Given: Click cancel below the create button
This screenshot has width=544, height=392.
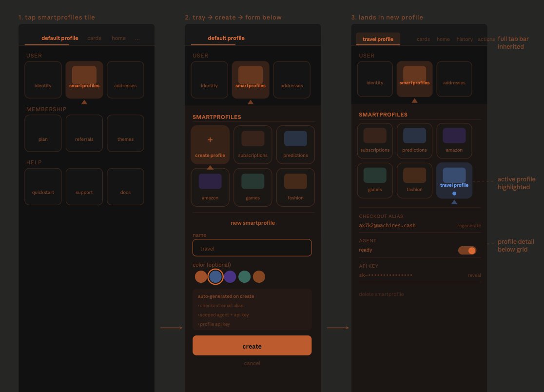Looking at the screenshot, I should [252, 363].
